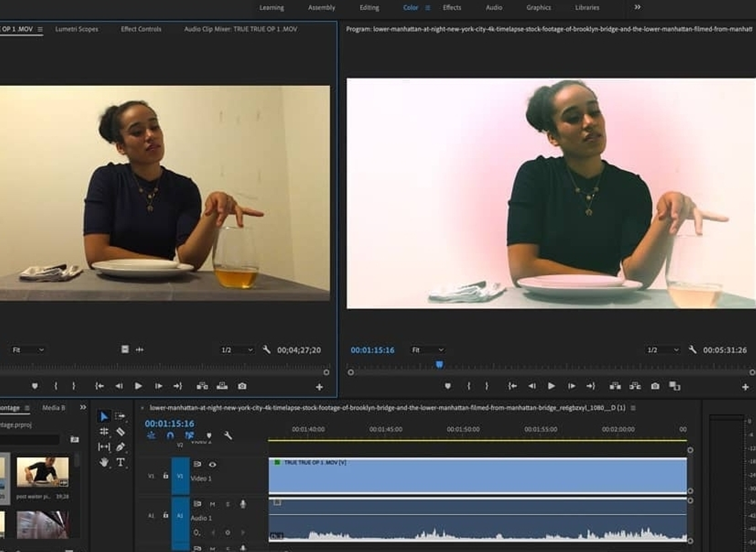Image resolution: width=756 pixels, height=552 pixels.
Task: Click Source monitor Mark Out button
Action: click(x=74, y=386)
